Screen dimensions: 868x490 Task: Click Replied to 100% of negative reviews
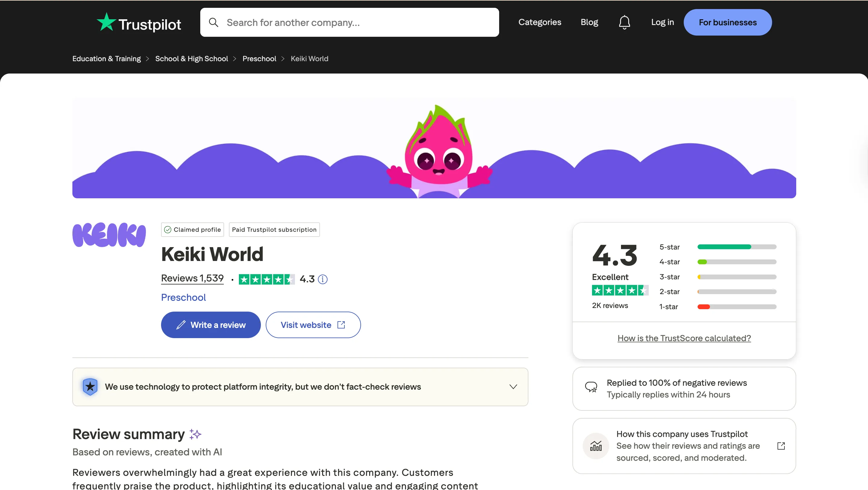(x=676, y=383)
